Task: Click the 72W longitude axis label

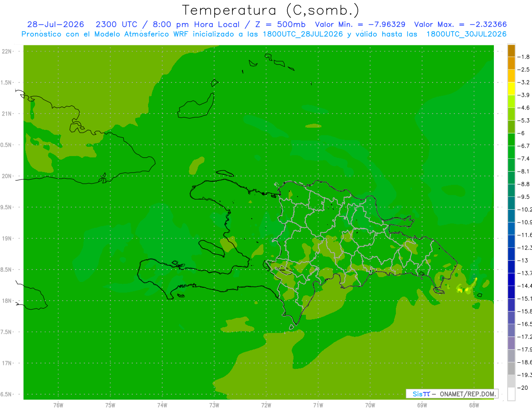Action: 266,405
